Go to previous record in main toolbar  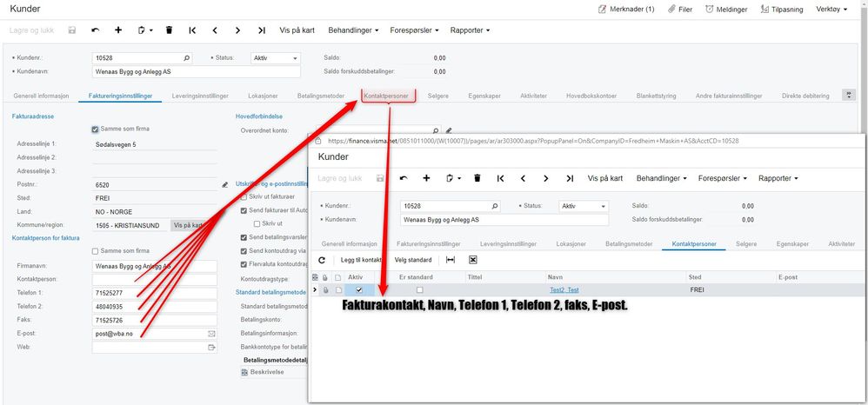pos(215,30)
